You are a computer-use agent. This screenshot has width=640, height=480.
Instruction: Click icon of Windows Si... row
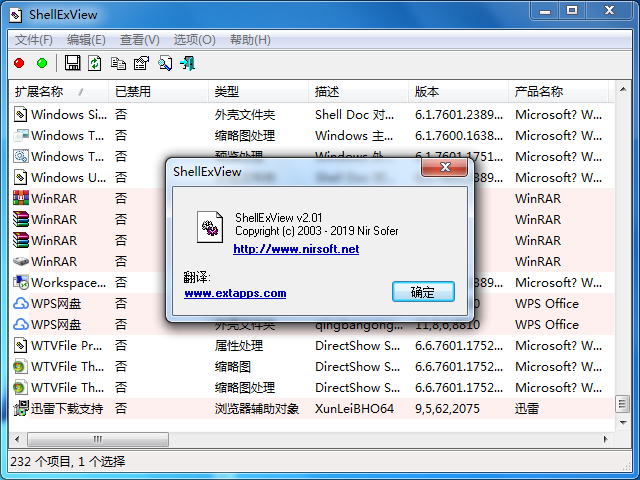[x=20, y=115]
